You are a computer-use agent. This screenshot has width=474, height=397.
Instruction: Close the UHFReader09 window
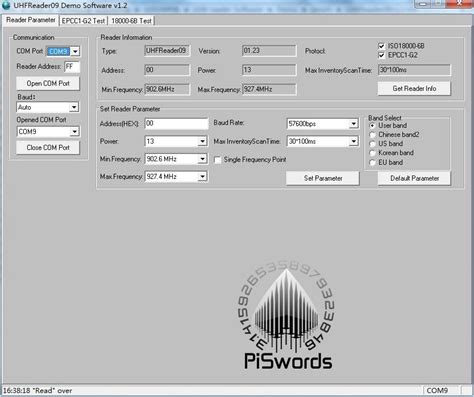click(460, 4)
